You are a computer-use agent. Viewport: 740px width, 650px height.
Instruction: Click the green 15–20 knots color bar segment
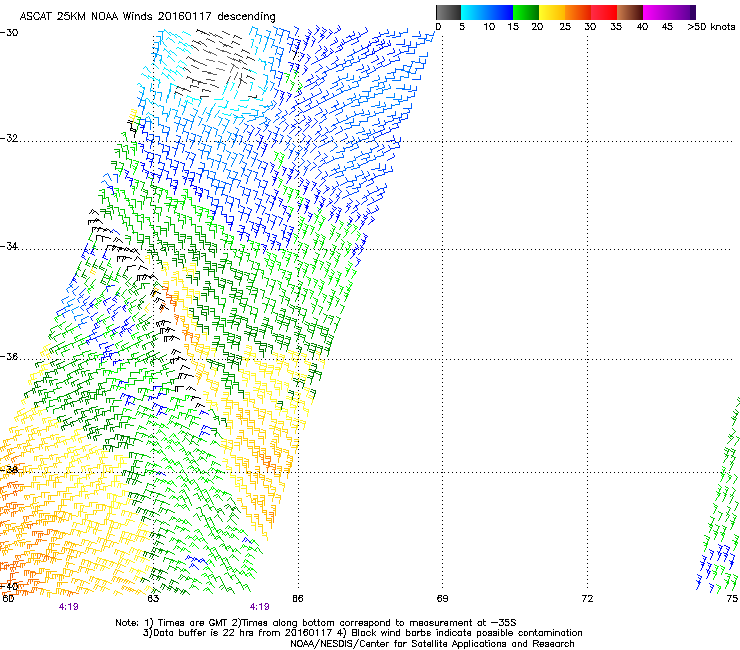pyautogui.click(x=526, y=12)
